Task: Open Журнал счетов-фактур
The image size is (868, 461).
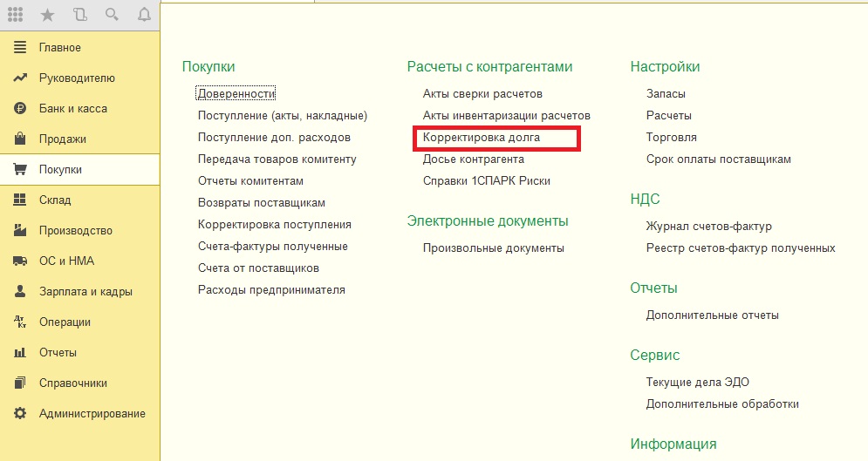Action: (708, 226)
